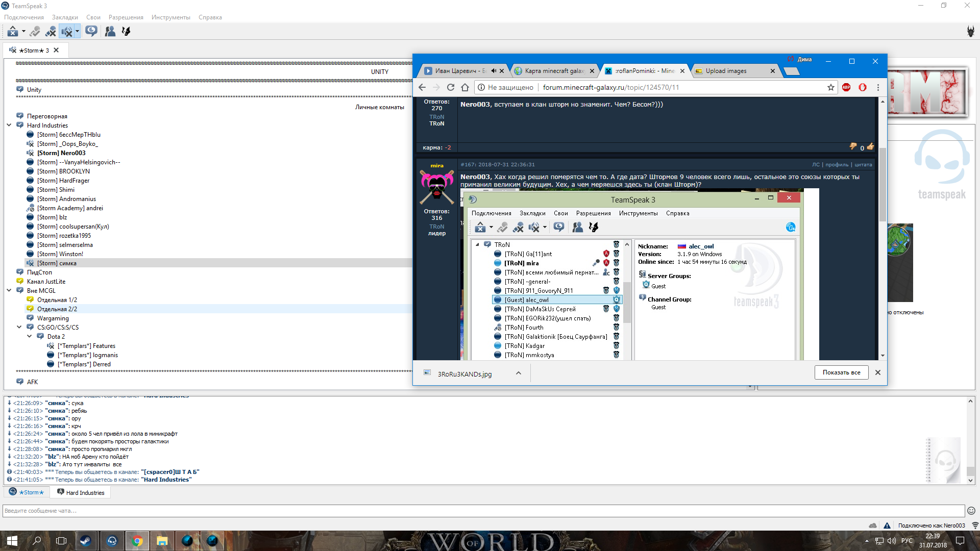980x551 pixels.
Task: Switch to the ★Storm★ server chat tab
Action: pyautogui.click(x=27, y=492)
